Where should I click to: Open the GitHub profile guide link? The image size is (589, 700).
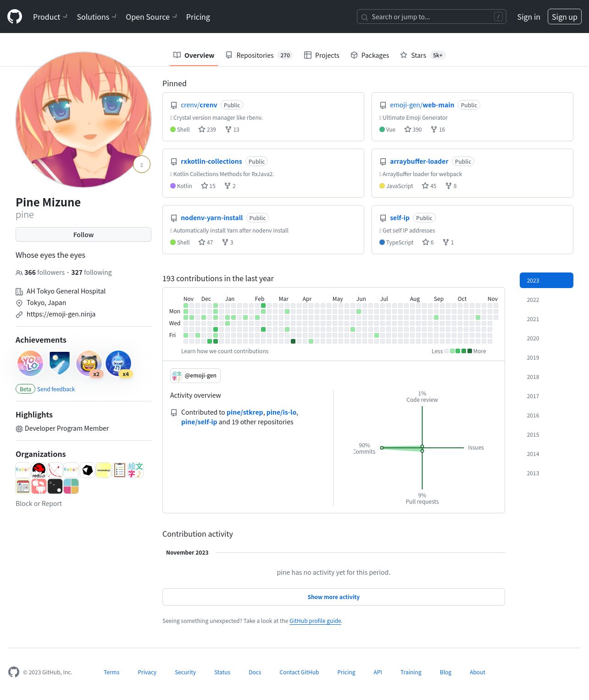pos(315,621)
